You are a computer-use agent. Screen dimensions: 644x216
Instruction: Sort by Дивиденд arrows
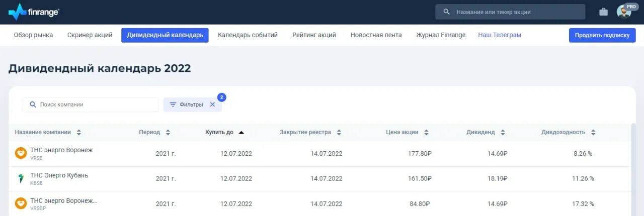coord(503,132)
